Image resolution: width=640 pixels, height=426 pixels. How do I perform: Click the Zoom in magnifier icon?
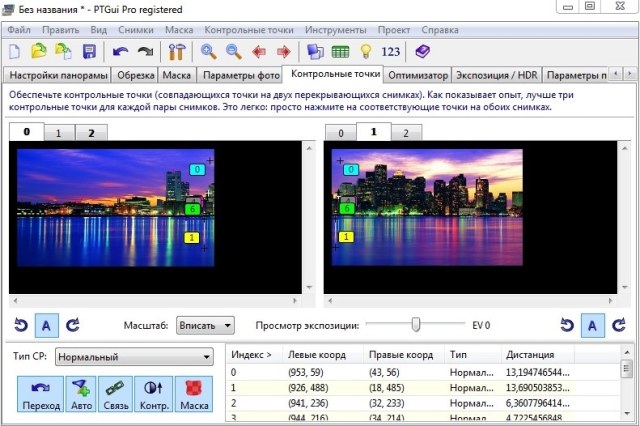pyautogui.click(x=210, y=51)
